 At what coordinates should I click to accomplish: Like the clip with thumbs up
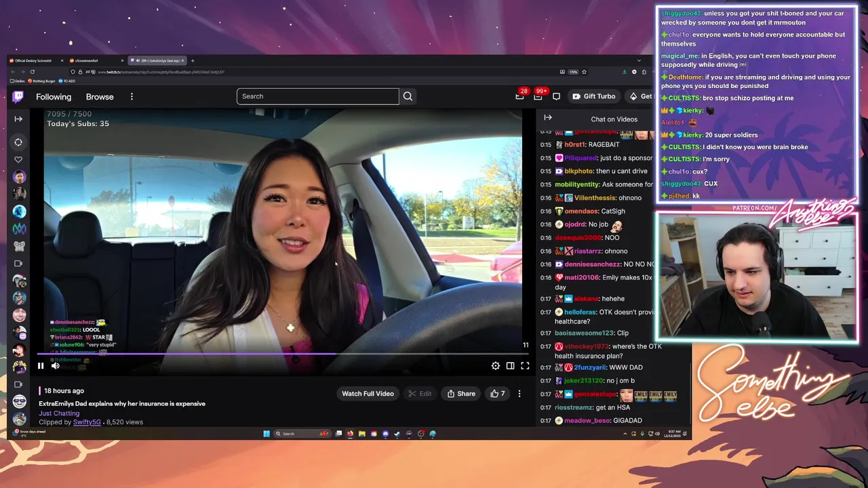click(x=498, y=394)
